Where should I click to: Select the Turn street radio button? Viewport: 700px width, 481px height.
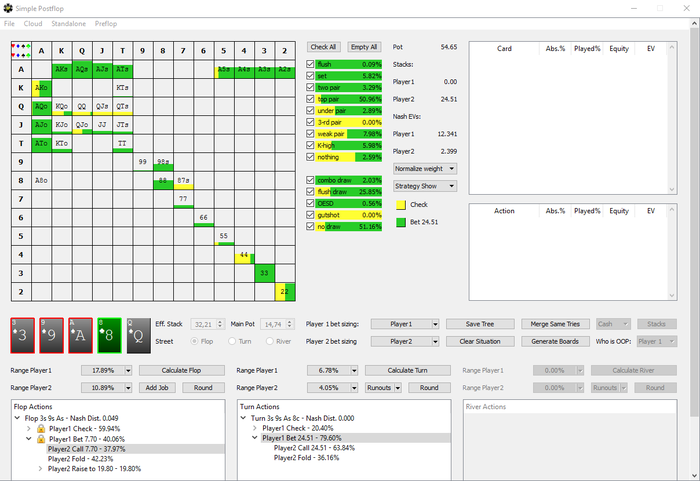point(232,341)
